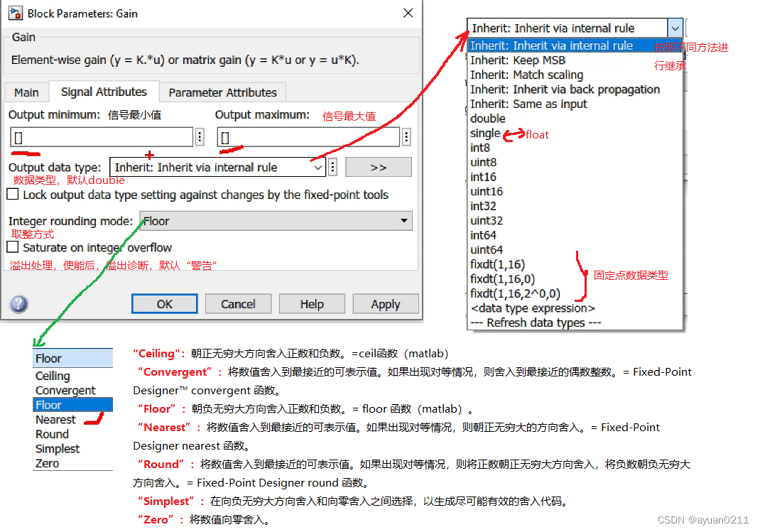Enable Lock output data type setting checkbox
The width and height of the screenshot is (760, 532).
[12, 193]
